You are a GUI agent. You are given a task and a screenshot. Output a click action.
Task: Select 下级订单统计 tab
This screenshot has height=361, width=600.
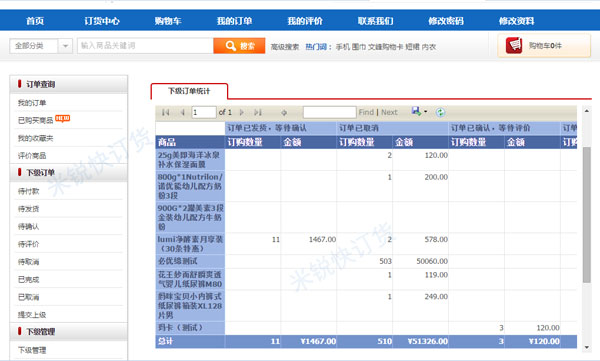(189, 91)
